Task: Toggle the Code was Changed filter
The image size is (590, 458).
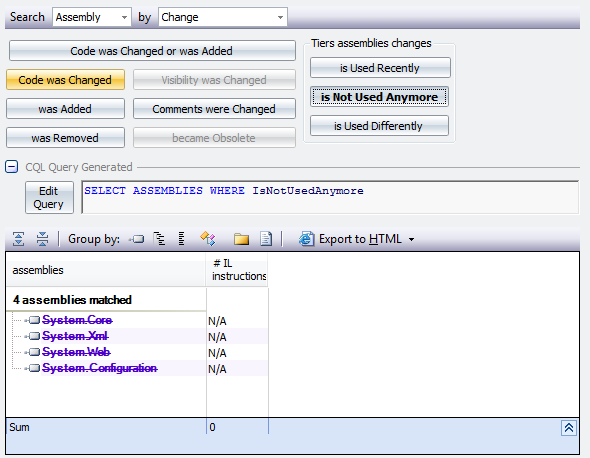Action: 65,80
